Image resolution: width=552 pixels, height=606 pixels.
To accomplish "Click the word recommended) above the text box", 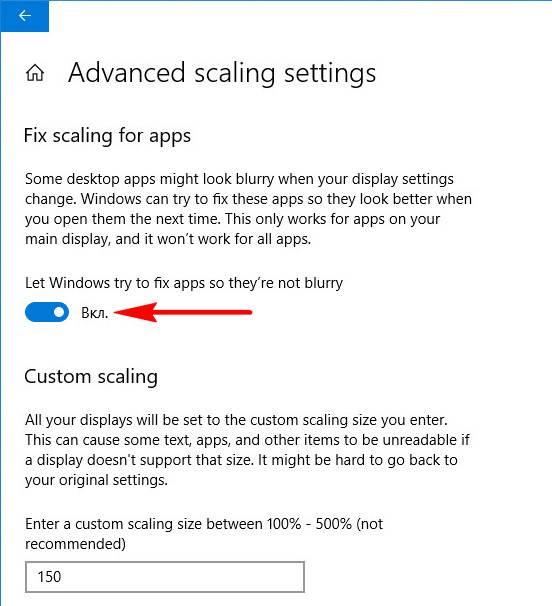I will (75, 544).
